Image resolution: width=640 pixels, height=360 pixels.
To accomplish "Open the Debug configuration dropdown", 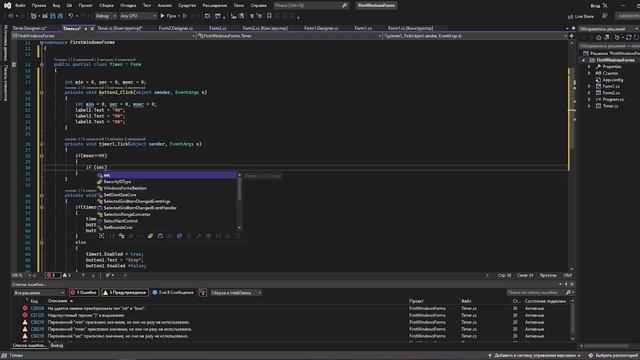I will coord(106,16).
